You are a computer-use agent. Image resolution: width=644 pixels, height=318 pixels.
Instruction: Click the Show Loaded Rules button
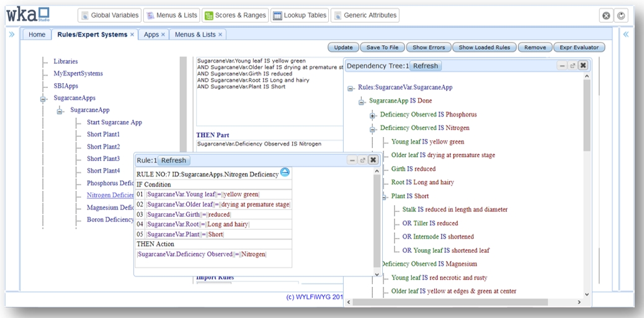pos(485,48)
